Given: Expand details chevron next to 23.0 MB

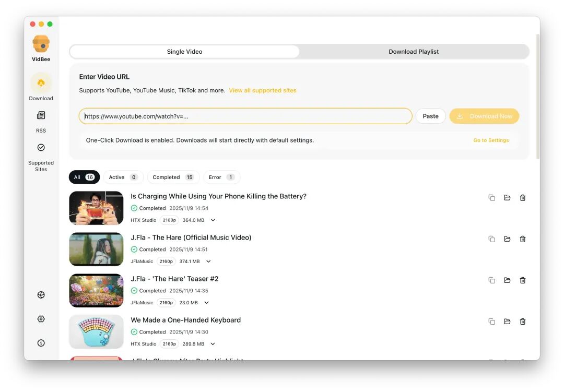Looking at the screenshot, I should 206,303.
